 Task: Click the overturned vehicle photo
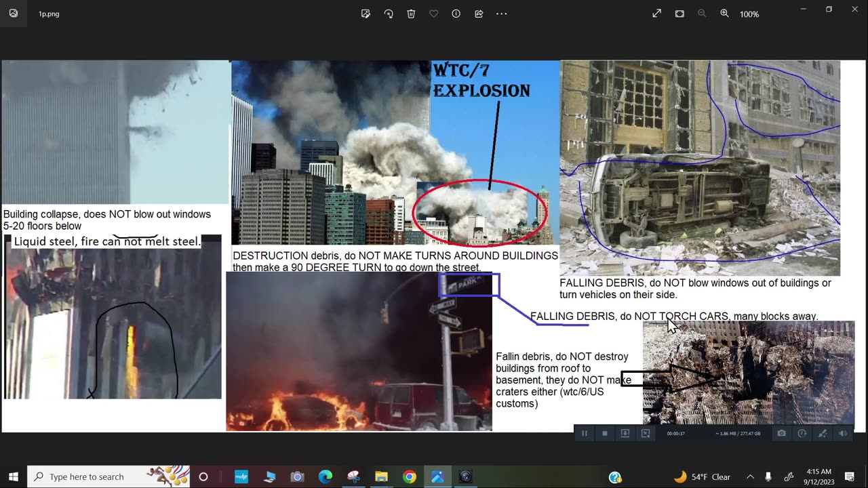pos(700,168)
